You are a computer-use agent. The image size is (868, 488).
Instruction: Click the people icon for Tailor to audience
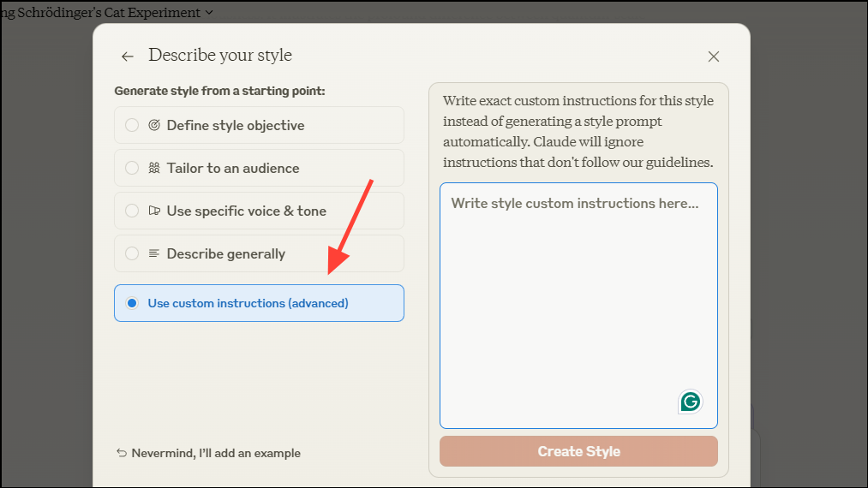tap(154, 168)
